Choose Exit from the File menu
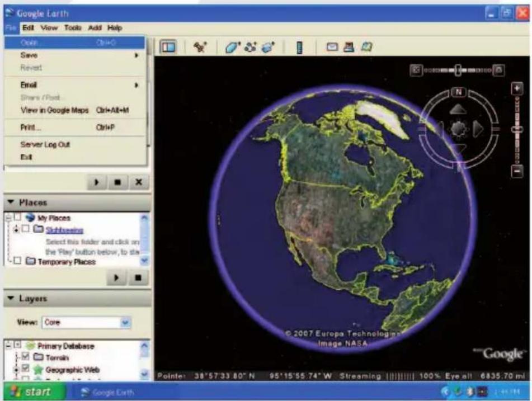This screenshot has width=532, height=401. coord(74,157)
